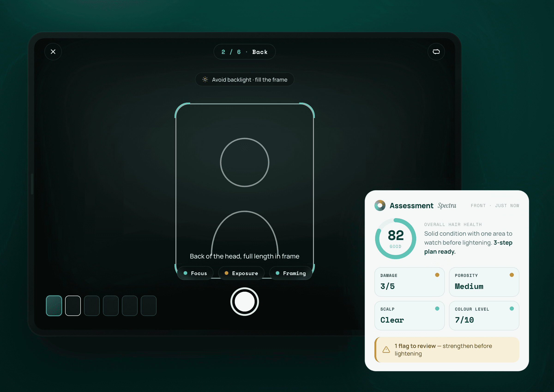Select the fourth empty thumbnail slot
The width and height of the screenshot is (554, 392).
click(111, 306)
